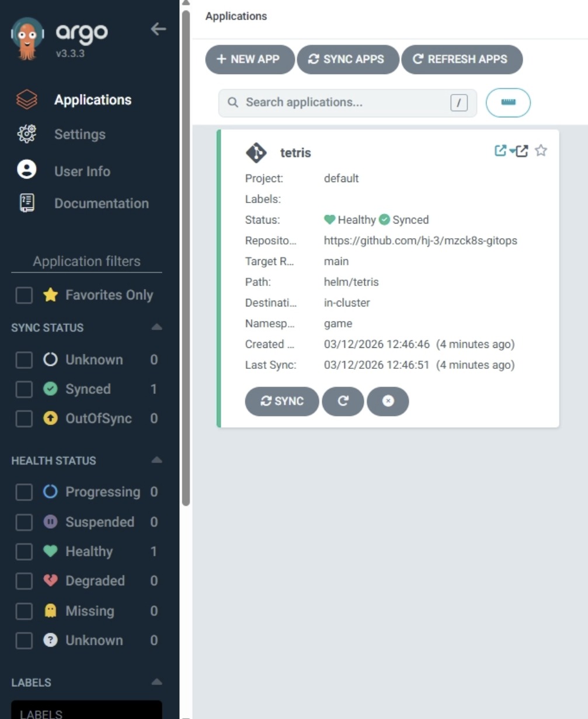Tick the Degraded health status filter
The image size is (588, 719).
24,581
